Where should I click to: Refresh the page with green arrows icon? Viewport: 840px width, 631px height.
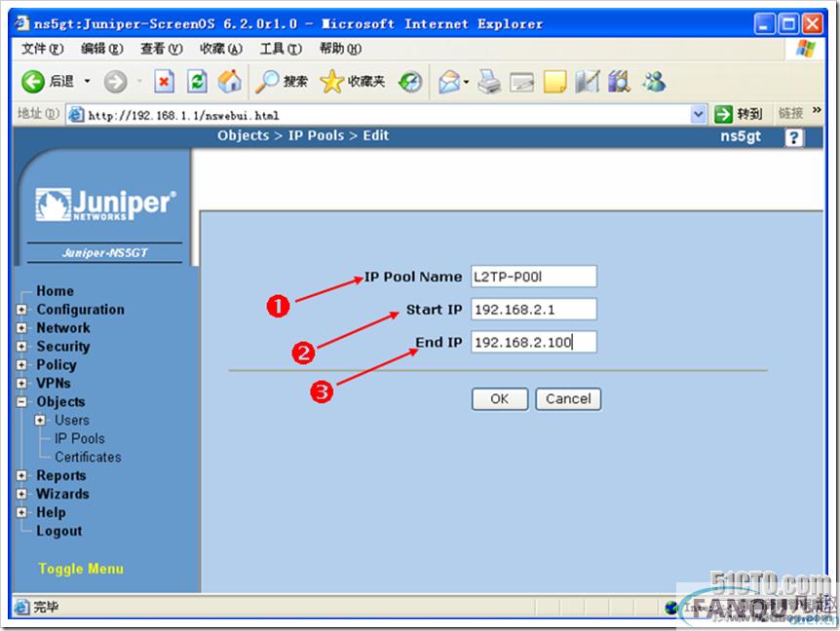tap(197, 82)
